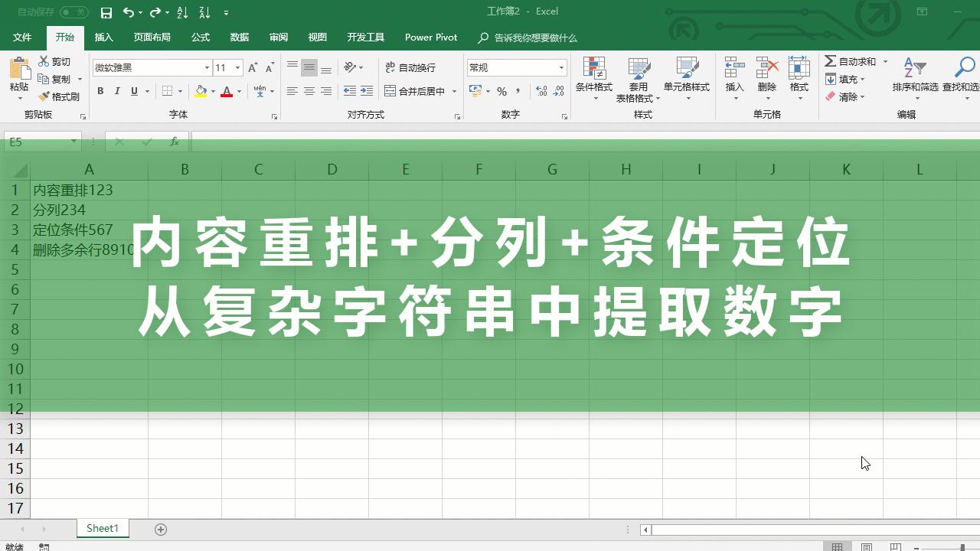
Task: Apply Percent number style
Action: pos(501,90)
